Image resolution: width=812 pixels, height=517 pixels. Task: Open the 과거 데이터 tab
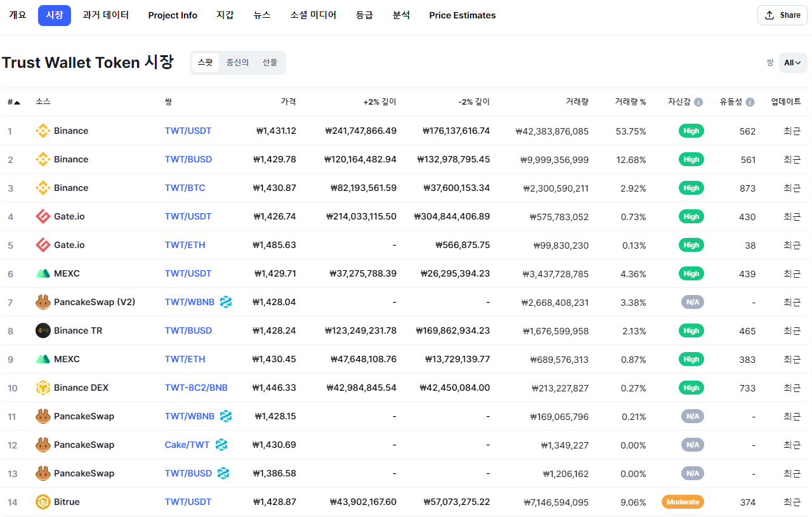tap(106, 15)
